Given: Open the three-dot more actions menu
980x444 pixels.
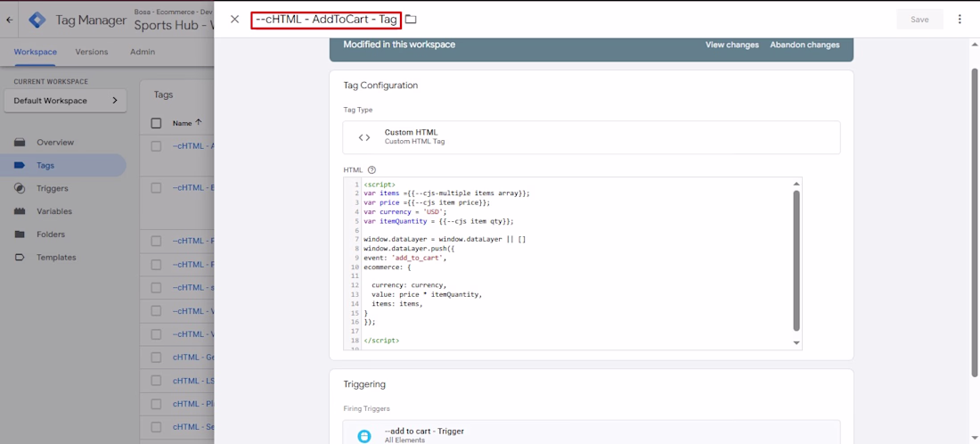Looking at the screenshot, I should [960, 20].
